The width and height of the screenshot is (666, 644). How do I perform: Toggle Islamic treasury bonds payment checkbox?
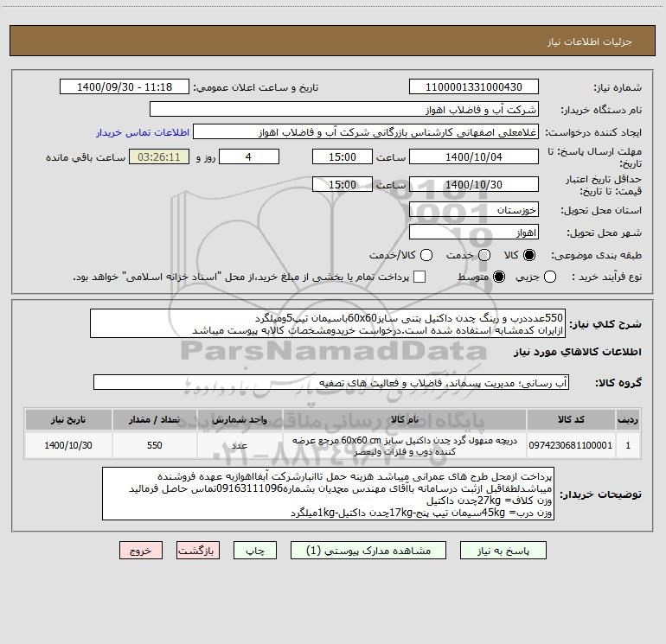[x=419, y=277]
